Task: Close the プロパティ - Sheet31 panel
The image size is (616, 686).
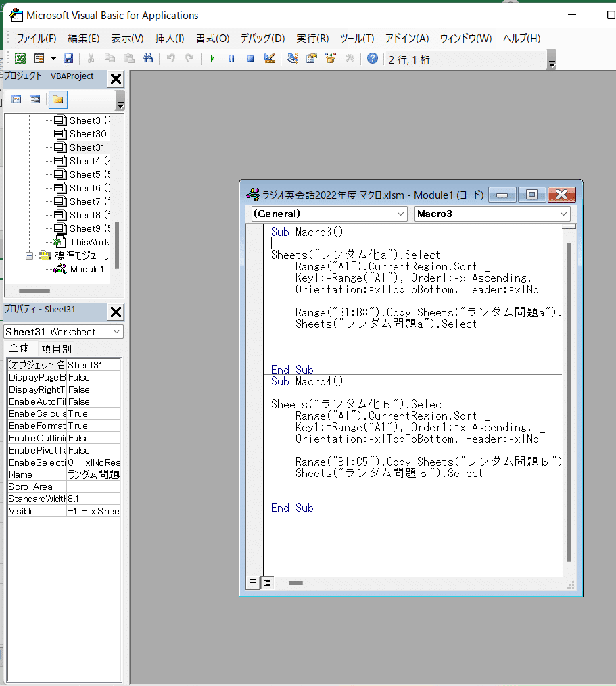Action: 116,312
